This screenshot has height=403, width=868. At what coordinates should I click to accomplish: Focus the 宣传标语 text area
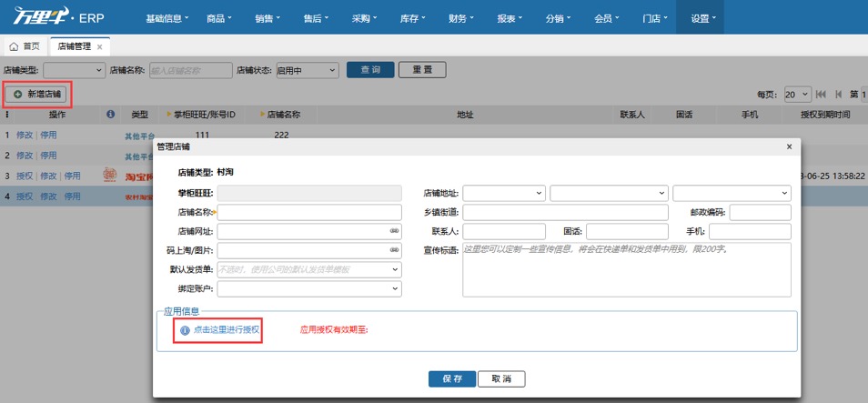(627, 269)
